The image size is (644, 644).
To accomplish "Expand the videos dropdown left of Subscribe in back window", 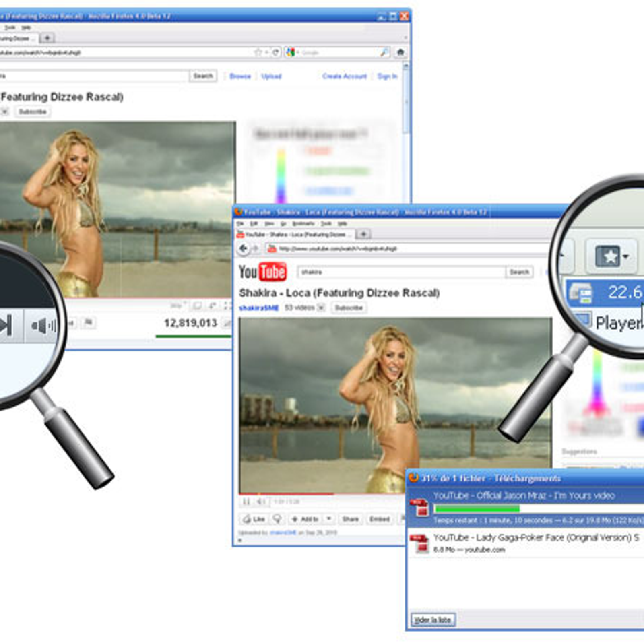I will tap(4, 111).
